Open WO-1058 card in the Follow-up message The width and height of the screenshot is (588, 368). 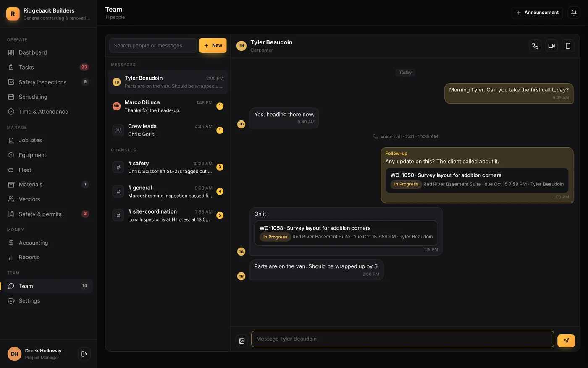tap(477, 180)
